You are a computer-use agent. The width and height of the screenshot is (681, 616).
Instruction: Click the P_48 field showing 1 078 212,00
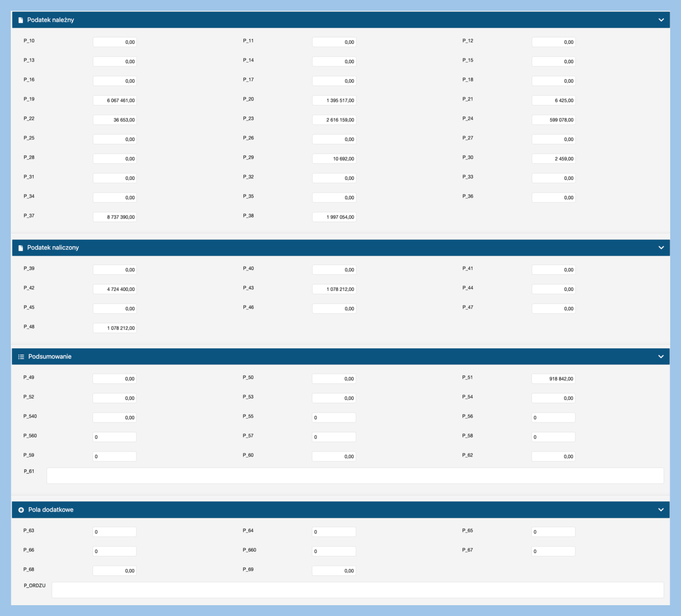click(115, 328)
